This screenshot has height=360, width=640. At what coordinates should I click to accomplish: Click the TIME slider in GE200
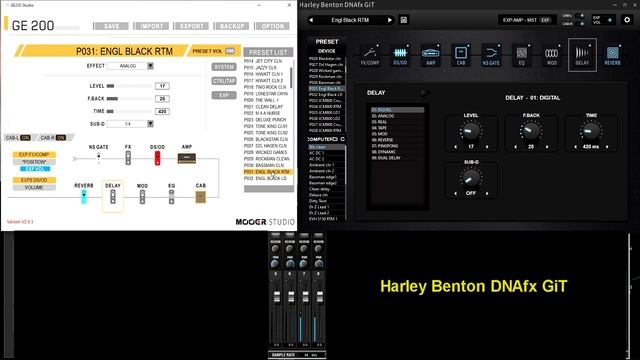(x=129, y=111)
